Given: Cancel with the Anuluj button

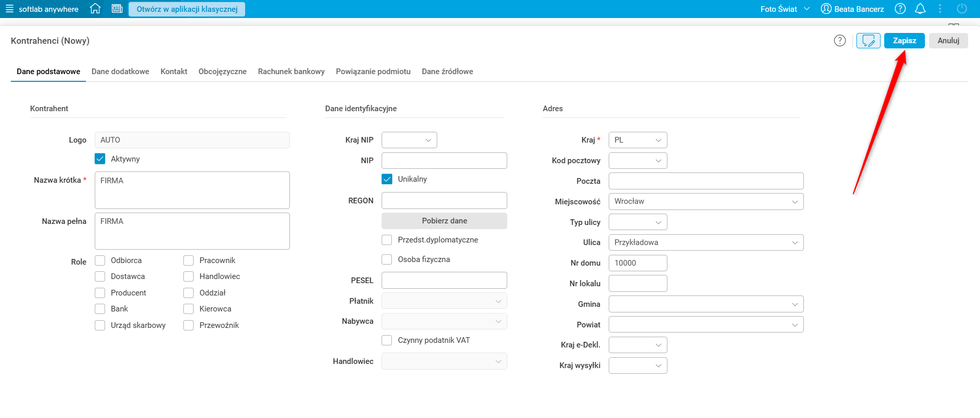Looking at the screenshot, I should pos(949,41).
